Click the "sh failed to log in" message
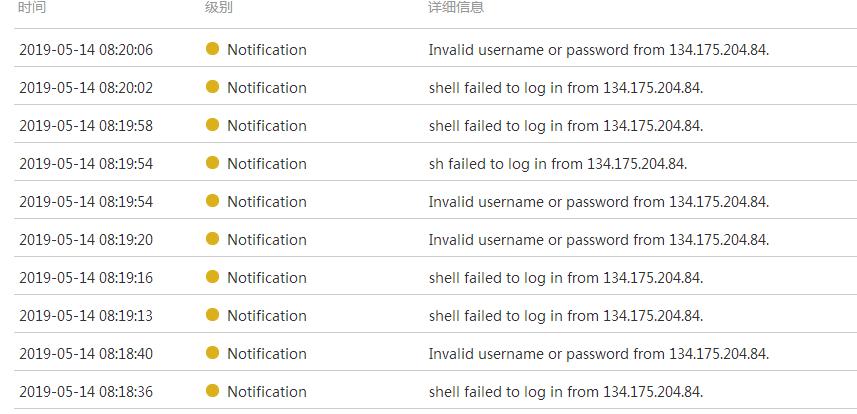This screenshot has height=414, width=857. click(x=557, y=164)
